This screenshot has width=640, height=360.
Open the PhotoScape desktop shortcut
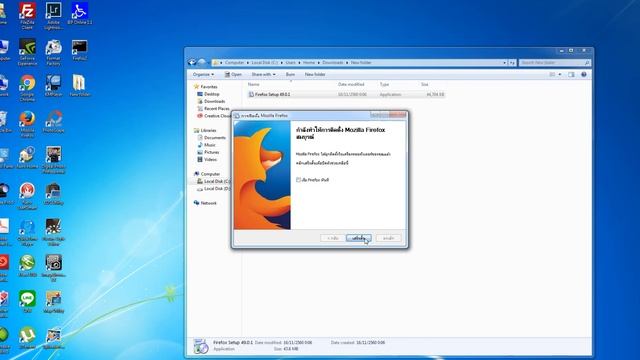click(x=53, y=121)
